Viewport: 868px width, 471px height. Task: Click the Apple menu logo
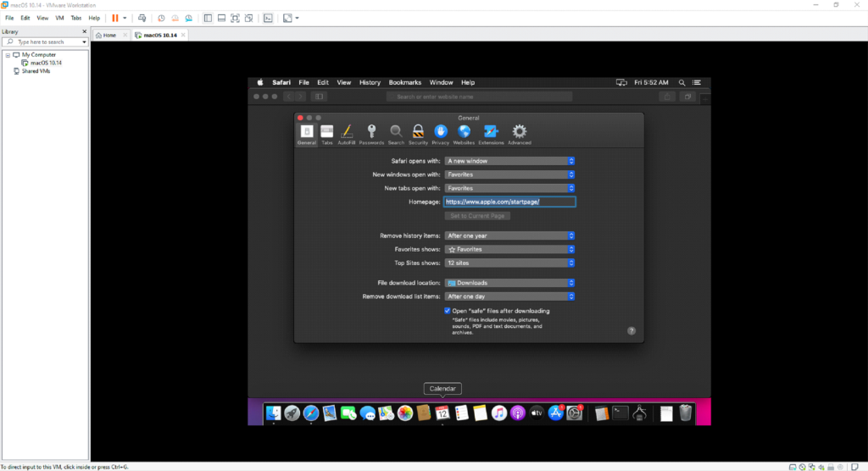260,82
